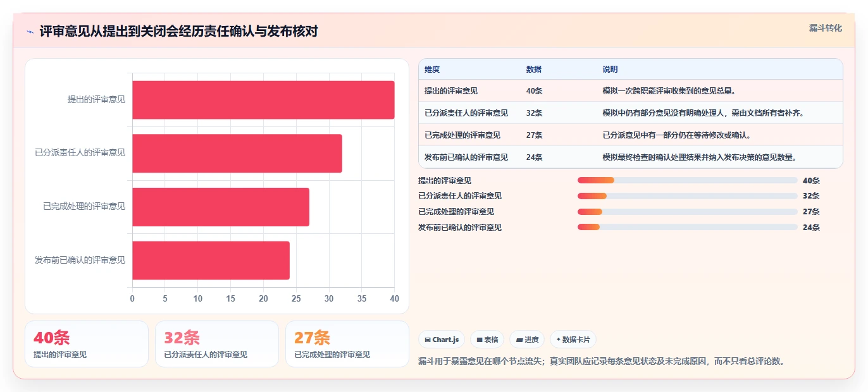Click the chart axis label 提出的评审意见
This screenshot has height=392, width=868.
tap(96, 100)
